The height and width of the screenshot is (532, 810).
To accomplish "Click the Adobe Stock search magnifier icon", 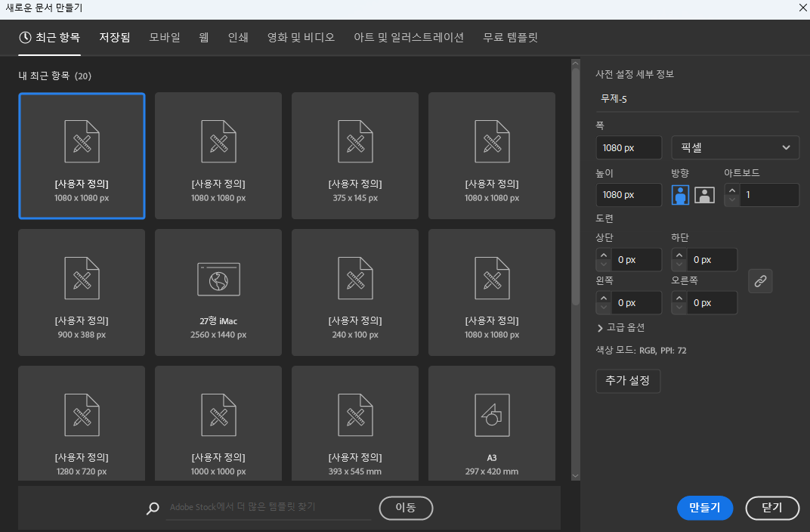I will pyautogui.click(x=153, y=509).
